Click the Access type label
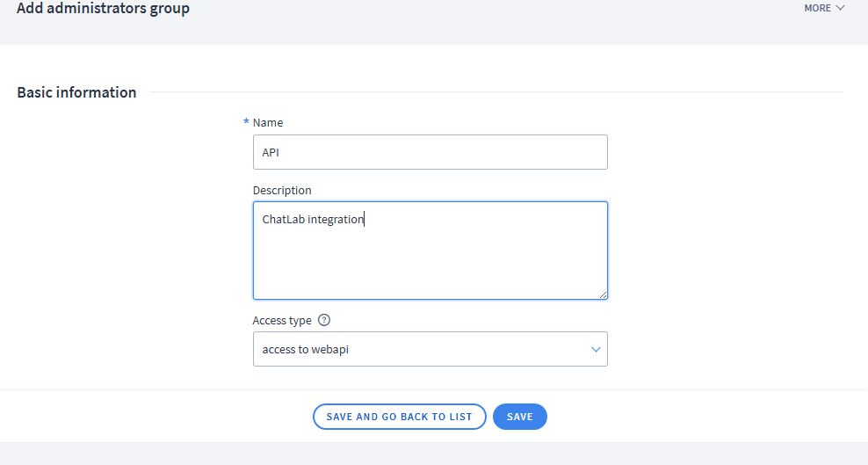868x465 pixels. (x=282, y=321)
